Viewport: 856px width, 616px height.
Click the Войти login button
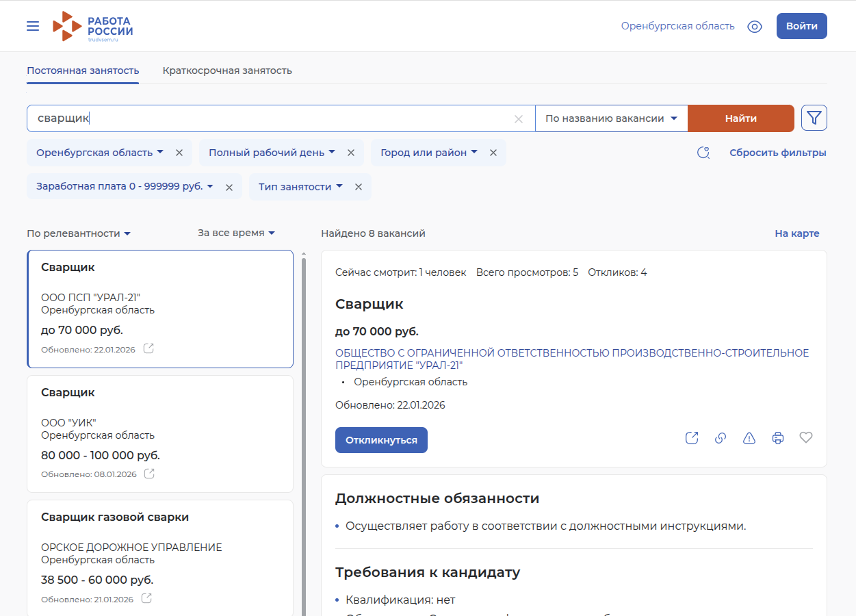801,26
